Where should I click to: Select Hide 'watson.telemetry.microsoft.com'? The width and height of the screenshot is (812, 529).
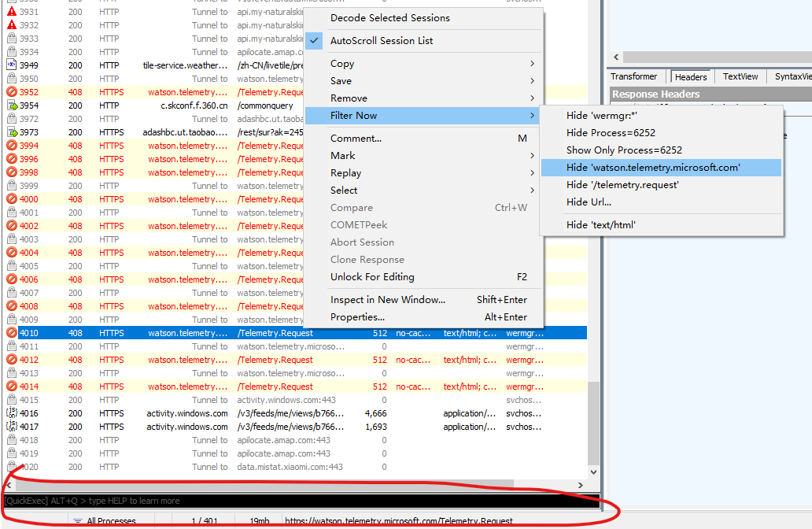[x=661, y=168]
